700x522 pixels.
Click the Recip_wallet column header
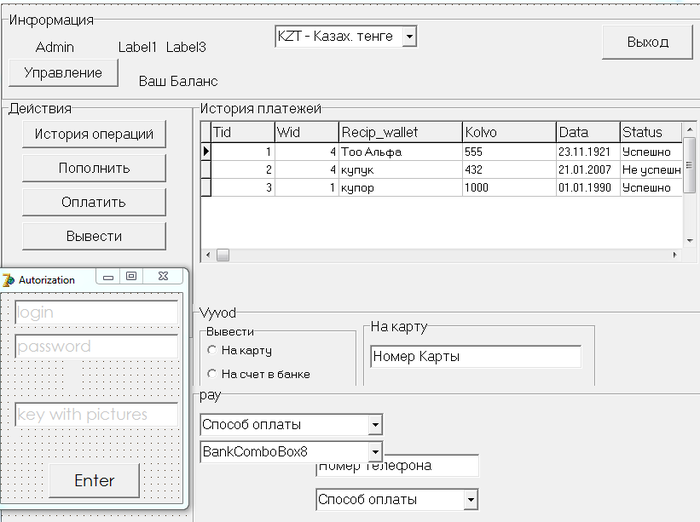(399, 132)
